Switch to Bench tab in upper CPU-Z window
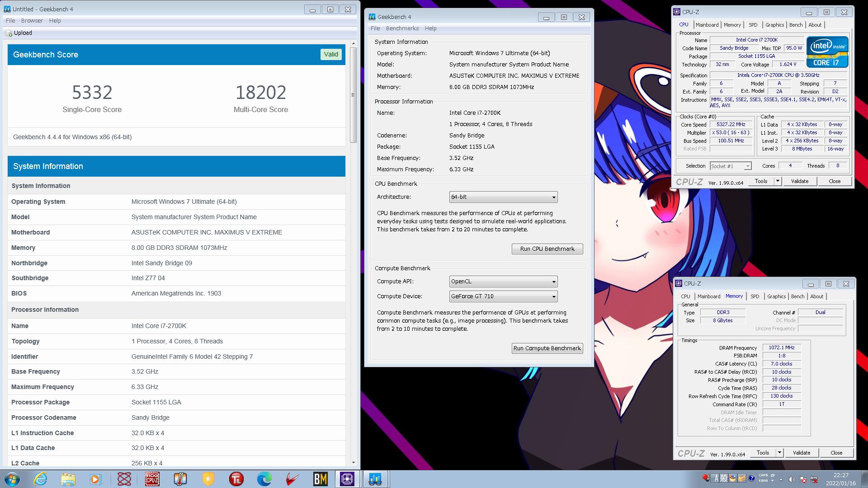Image resolution: width=868 pixels, height=488 pixels. click(x=796, y=25)
